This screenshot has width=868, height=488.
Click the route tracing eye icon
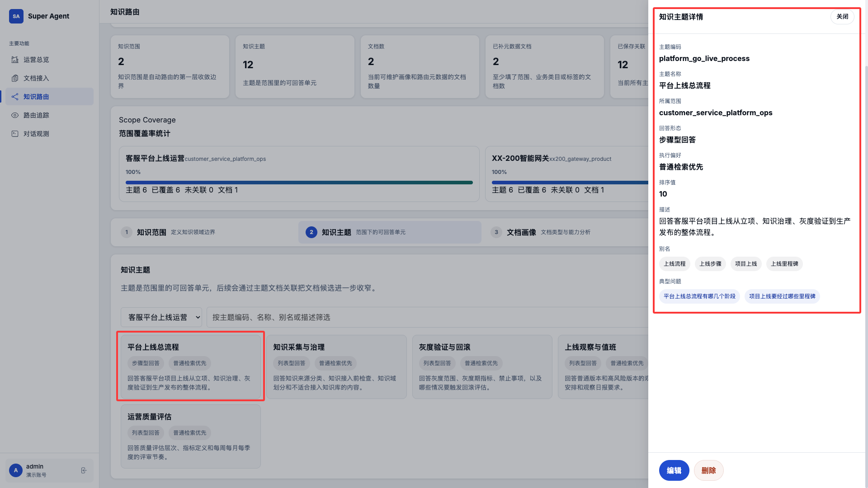(x=15, y=115)
